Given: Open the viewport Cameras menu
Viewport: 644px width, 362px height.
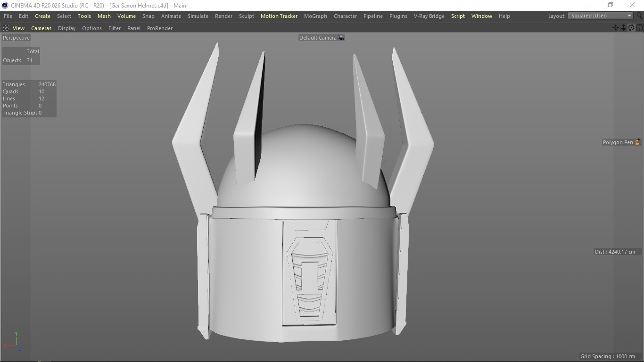Looking at the screenshot, I should 41,28.
